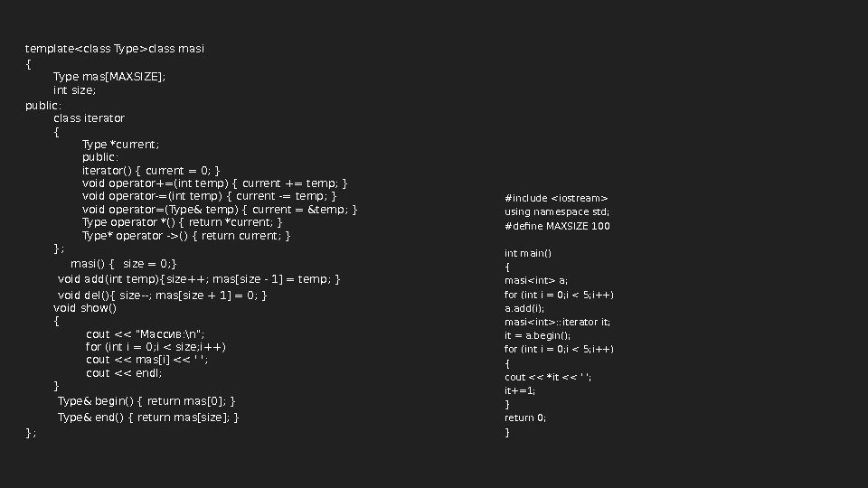
Task: Click the 'masi() { size = 0;}' constructor
Action: 124,263
